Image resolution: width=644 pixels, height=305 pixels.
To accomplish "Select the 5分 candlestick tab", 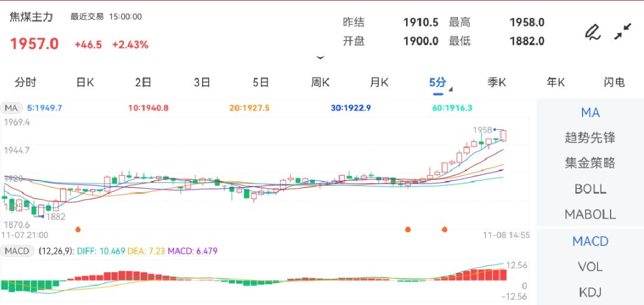I will (438, 82).
